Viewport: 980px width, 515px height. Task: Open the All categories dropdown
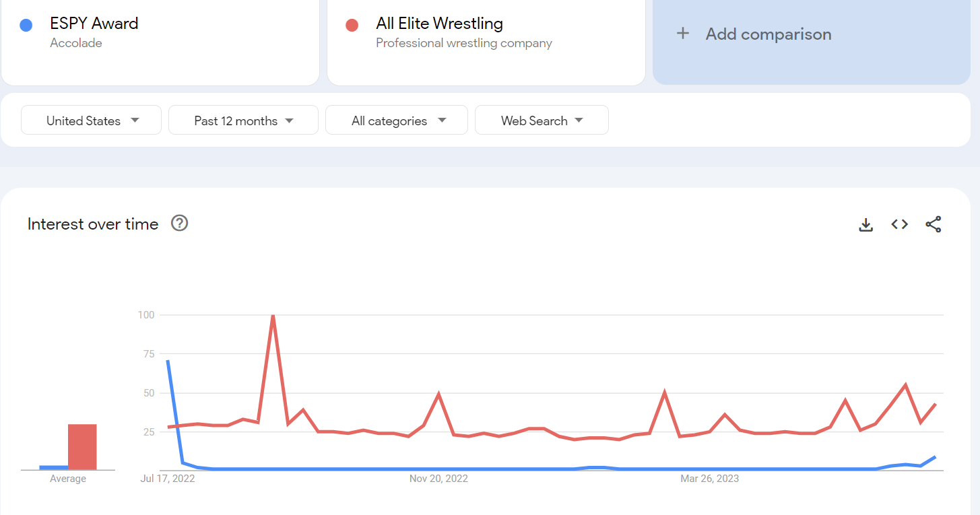(397, 121)
